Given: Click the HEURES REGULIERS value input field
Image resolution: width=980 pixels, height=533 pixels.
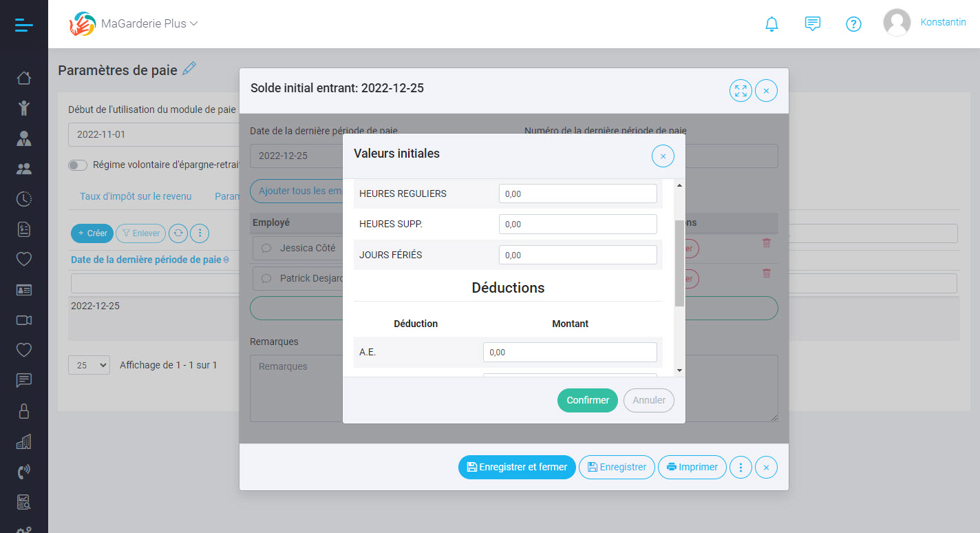Looking at the screenshot, I should pyautogui.click(x=577, y=194).
